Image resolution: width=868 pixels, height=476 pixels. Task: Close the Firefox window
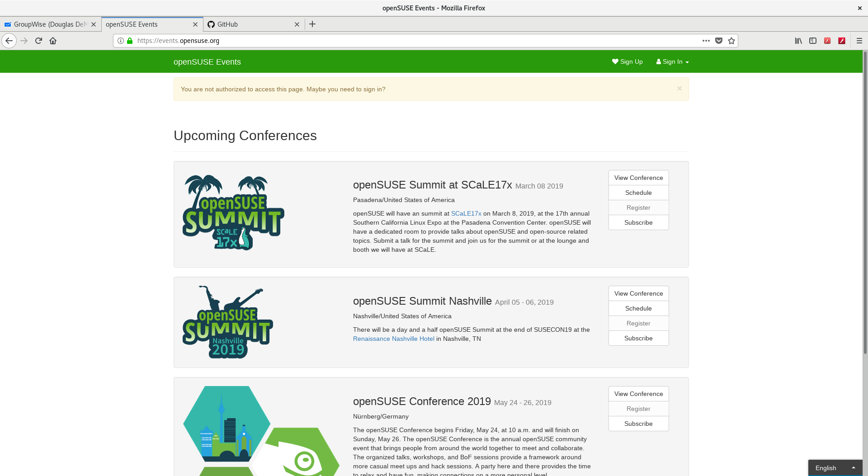coord(859,8)
